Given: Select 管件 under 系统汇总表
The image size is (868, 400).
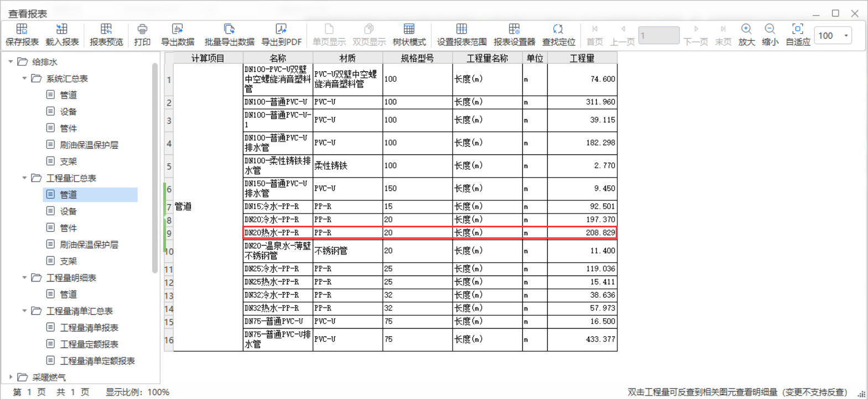Looking at the screenshot, I should [68, 128].
